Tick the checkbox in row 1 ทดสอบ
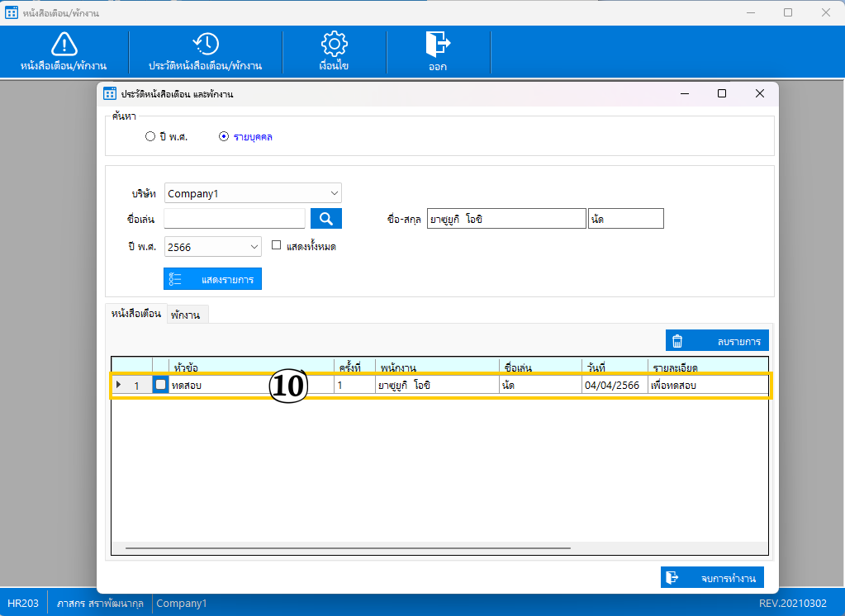Viewport: 845px width, 616px height. pos(161,385)
